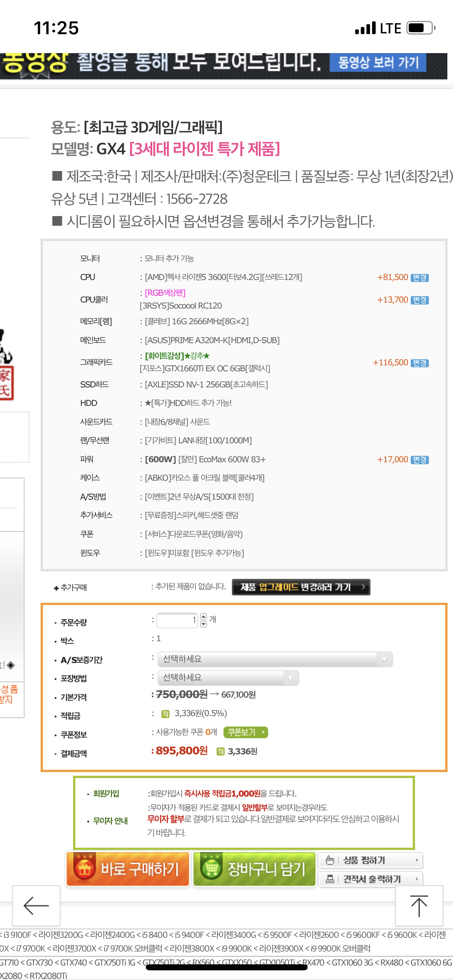
Task: Increase 주문수량 with the up stepper arrow
Action: click(x=204, y=616)
